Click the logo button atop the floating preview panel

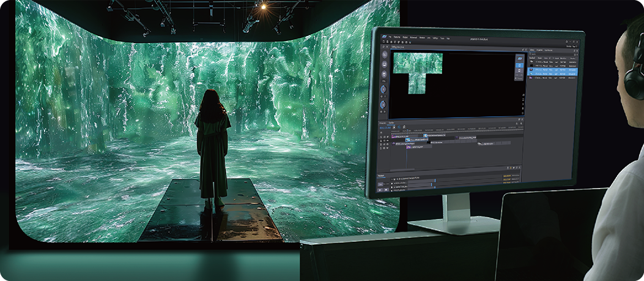pyautogui.click(x=520, y=58)
